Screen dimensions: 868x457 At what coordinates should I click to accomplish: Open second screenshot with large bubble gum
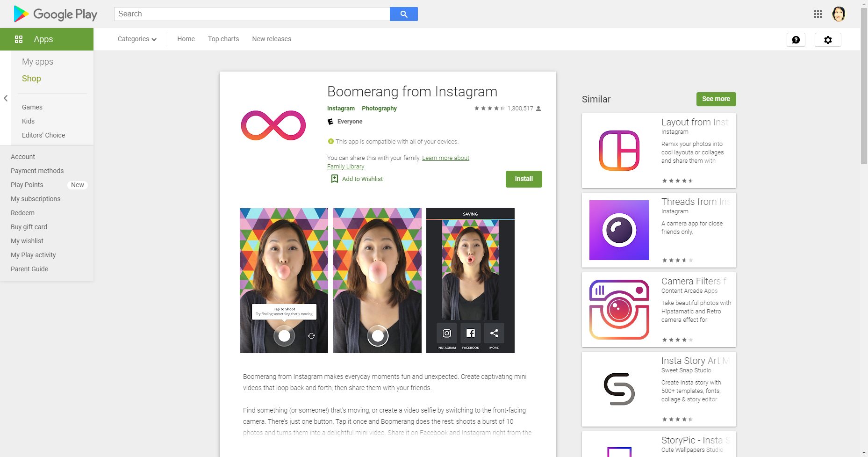[377, 281]
